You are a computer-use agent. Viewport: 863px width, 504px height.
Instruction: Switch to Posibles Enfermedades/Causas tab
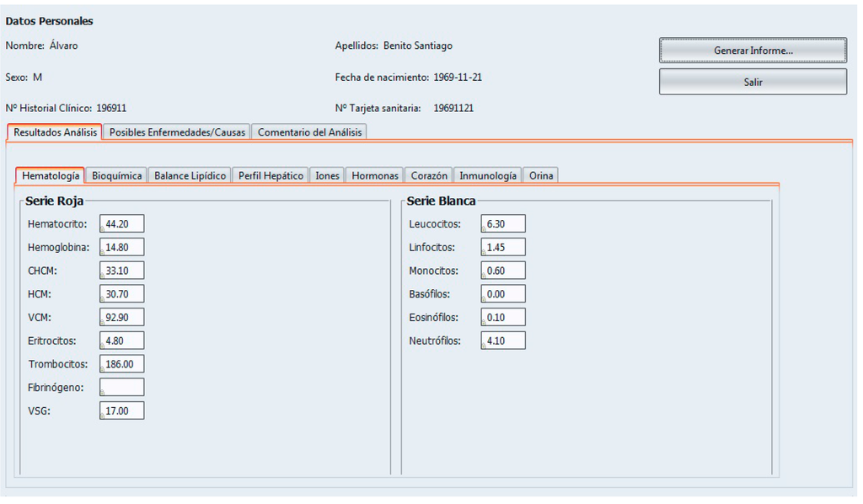click(x=177, y=132)
